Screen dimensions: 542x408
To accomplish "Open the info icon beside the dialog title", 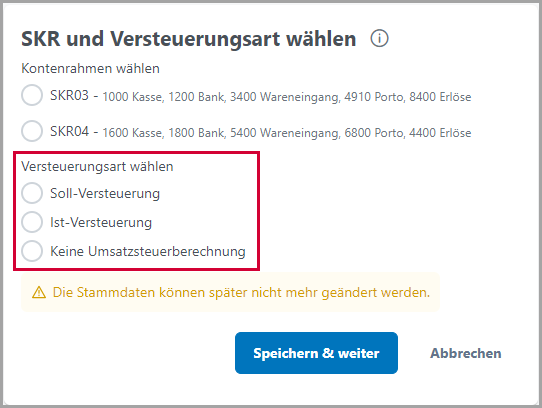I will tap(380, 38).
